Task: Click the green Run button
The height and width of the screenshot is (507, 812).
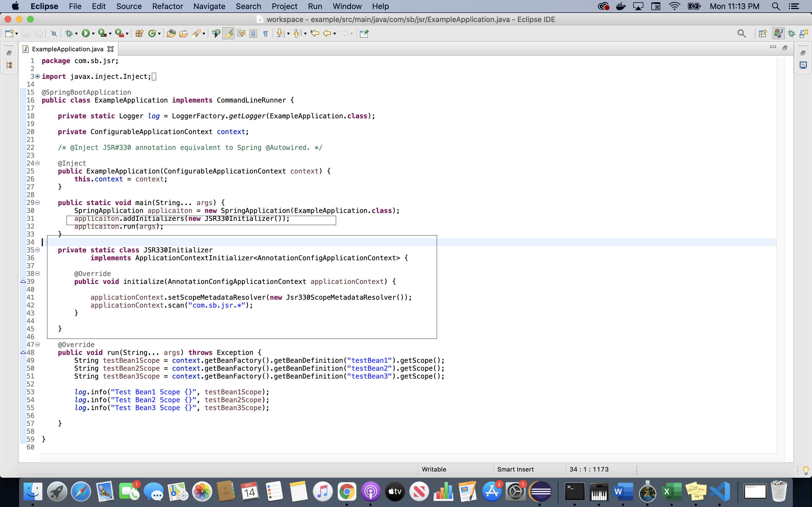Action: pyautogui.click(x=85, y=33)
